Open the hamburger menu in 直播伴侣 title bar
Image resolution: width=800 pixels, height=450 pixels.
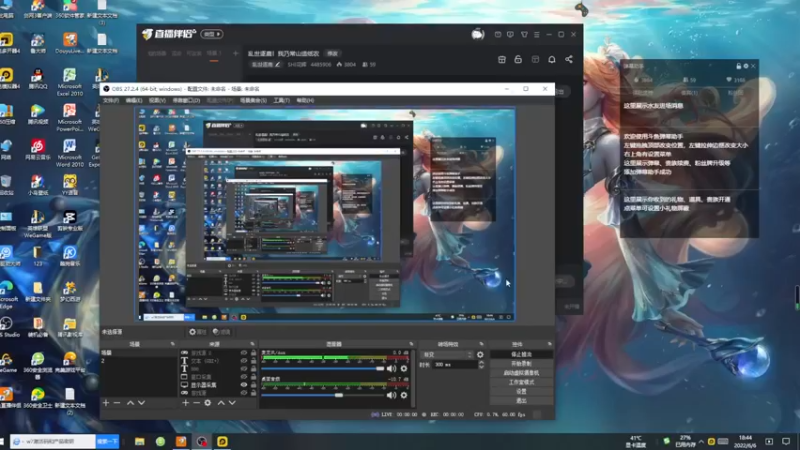point(537,34)
